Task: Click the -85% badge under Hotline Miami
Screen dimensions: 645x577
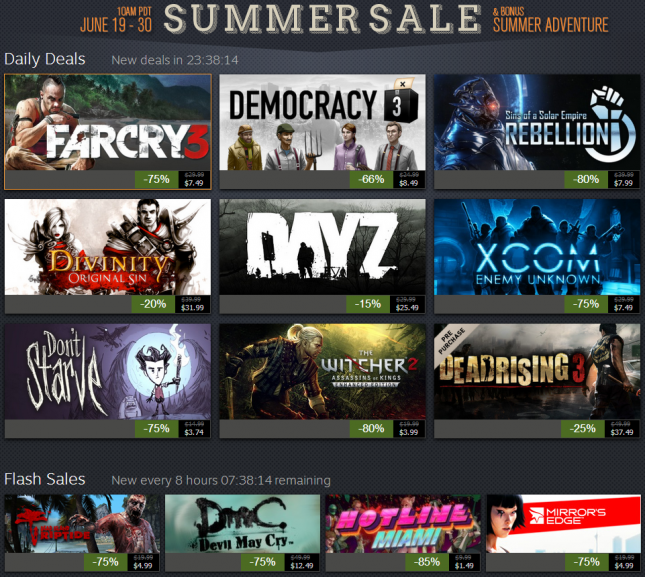Action: pos(427,562)
